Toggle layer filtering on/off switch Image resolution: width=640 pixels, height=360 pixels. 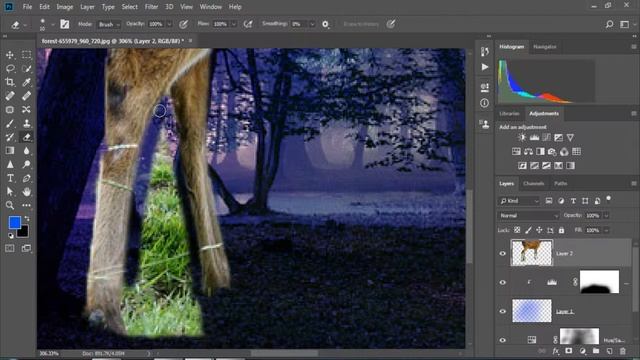609,199
